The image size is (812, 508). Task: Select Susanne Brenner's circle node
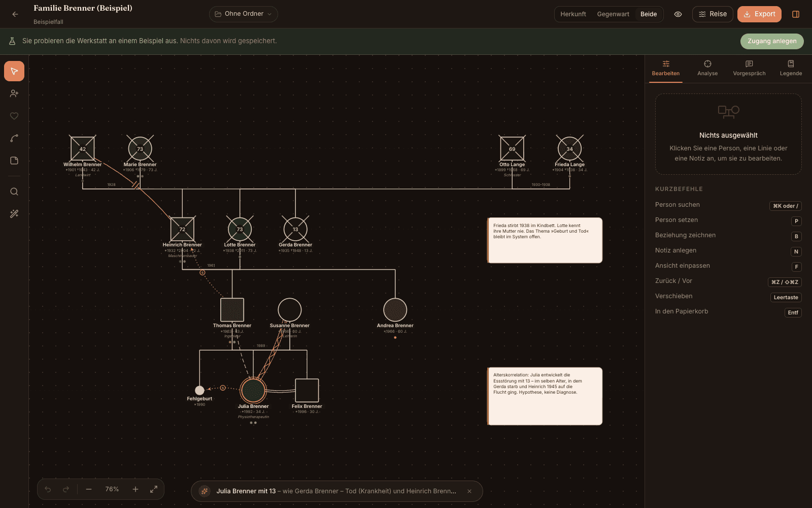tap(290, 310)
